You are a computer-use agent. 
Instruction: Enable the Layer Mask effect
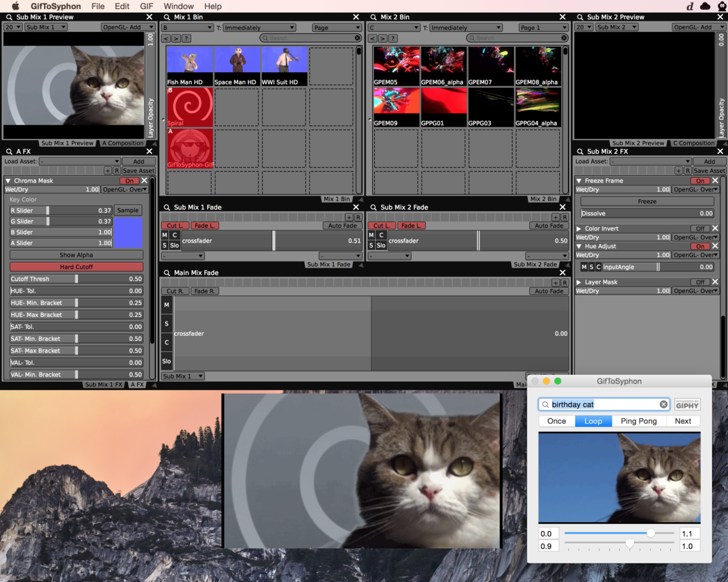tap(700, 282)
